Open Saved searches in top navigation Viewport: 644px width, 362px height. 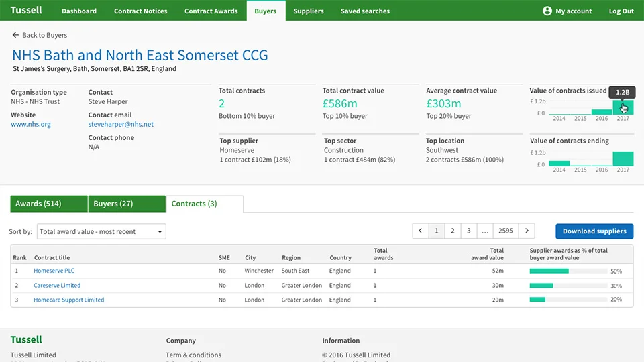tap(365, 11)
